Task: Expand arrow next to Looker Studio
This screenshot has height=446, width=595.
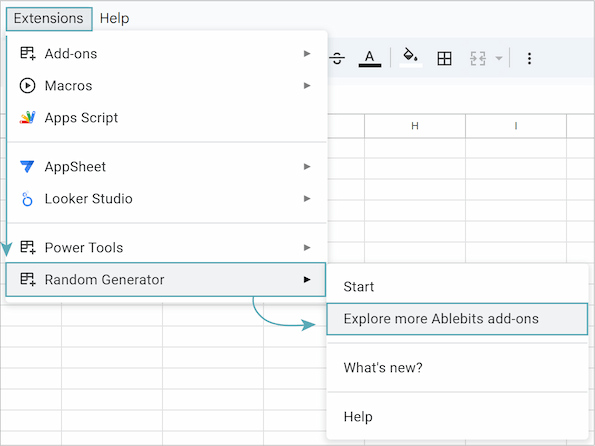Action: pyautogui.click(x=307, y=199)
